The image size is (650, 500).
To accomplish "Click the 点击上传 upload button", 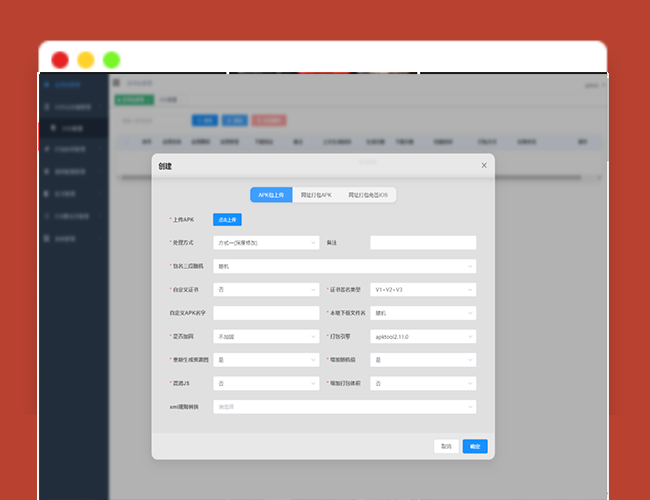I will [x=227, y=219].
